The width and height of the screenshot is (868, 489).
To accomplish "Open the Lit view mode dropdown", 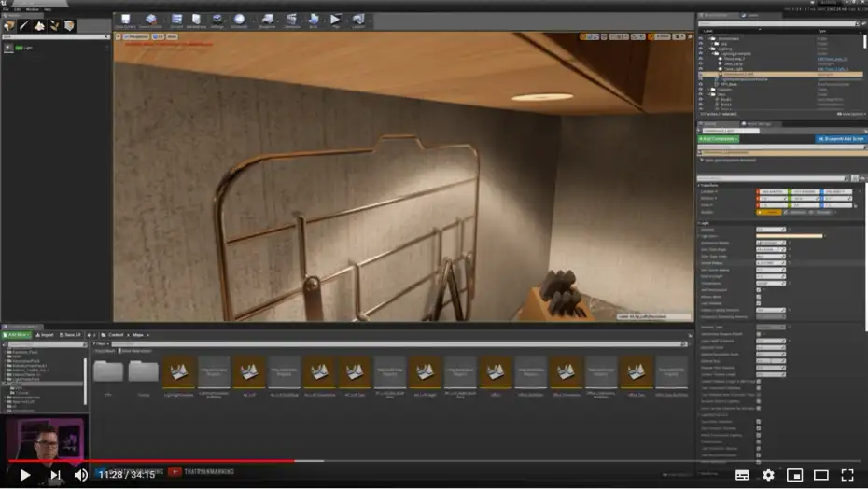I will [159, 36].
